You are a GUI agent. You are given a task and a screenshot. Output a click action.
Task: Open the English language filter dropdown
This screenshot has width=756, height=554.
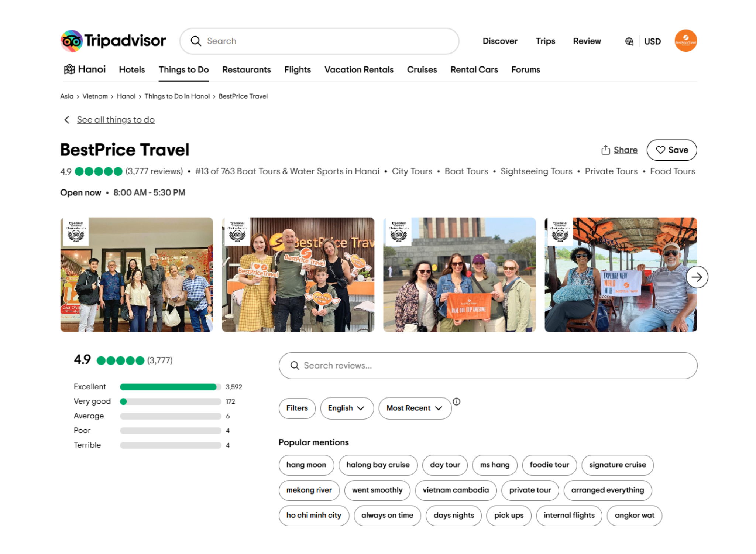point(346,408)
